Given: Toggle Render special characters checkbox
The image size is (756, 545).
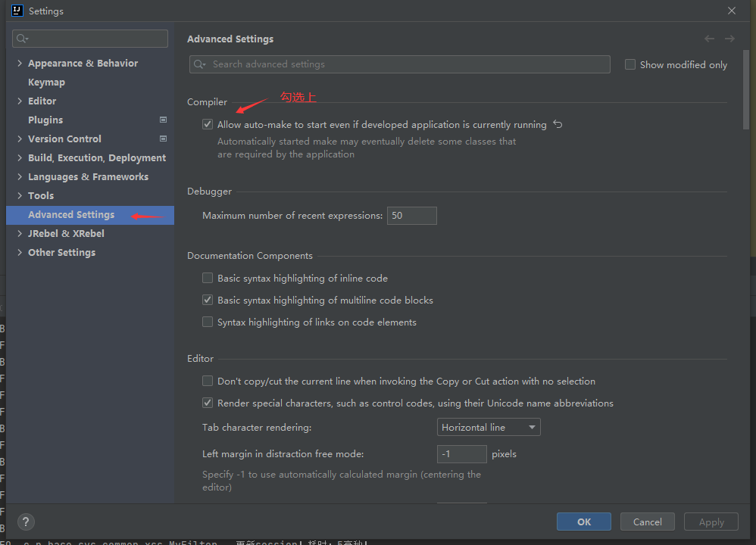Looking at the screenshot, I should (208, 403).
